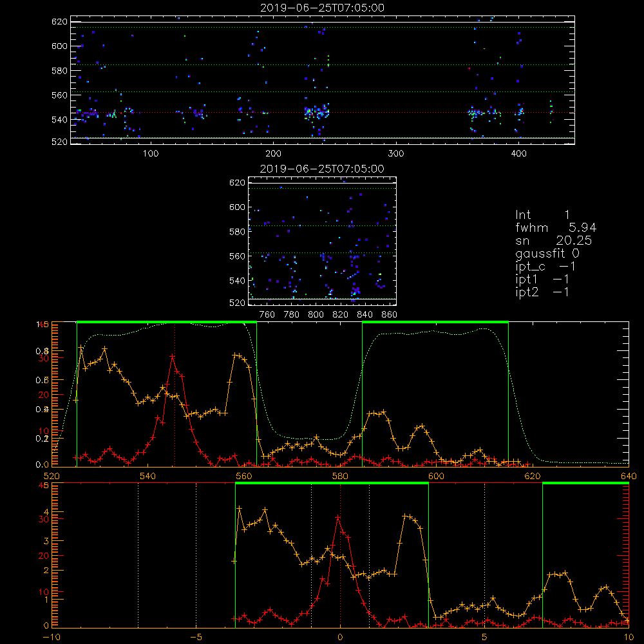Select the 'fwhm 5.94' readout line

(x=556, y=227)
